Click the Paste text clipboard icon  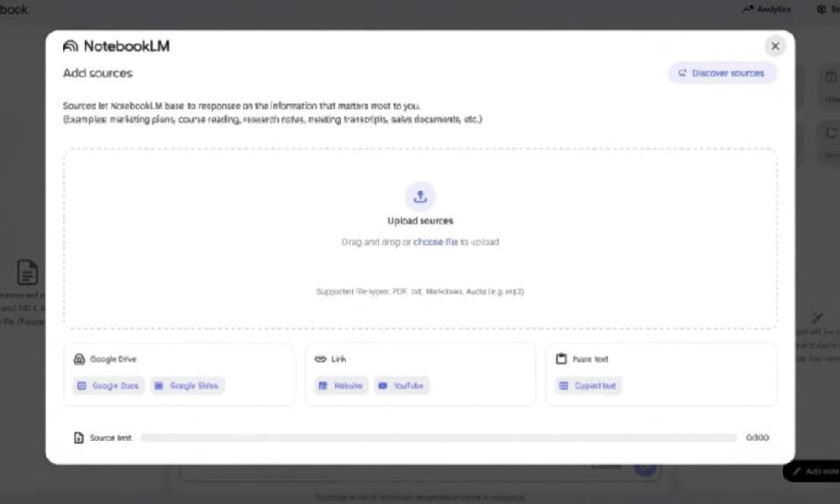click(x=561, y=359)
